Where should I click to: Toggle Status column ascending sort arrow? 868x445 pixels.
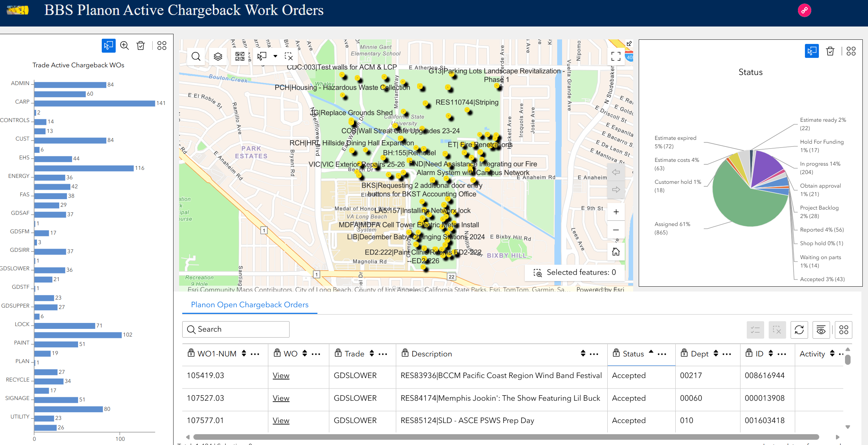651,352
